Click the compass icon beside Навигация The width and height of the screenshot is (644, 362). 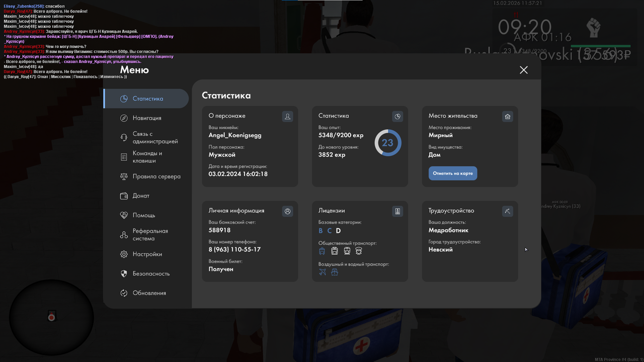pos(124,118)
